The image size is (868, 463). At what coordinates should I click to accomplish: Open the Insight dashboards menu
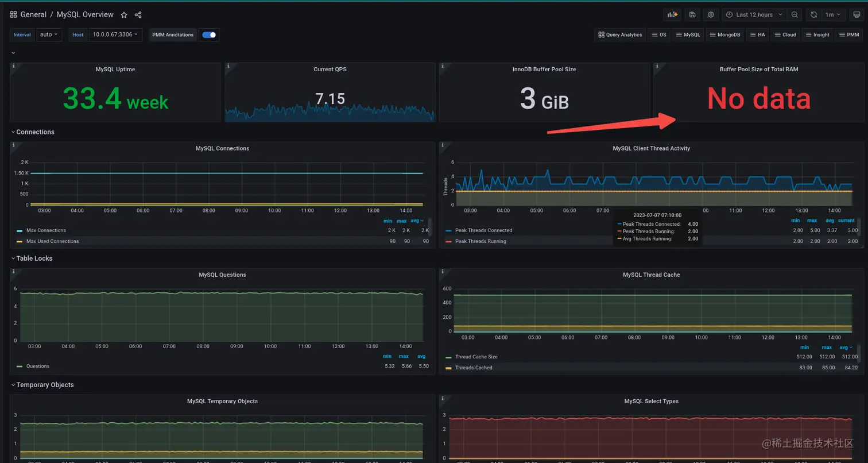point(817,34)
